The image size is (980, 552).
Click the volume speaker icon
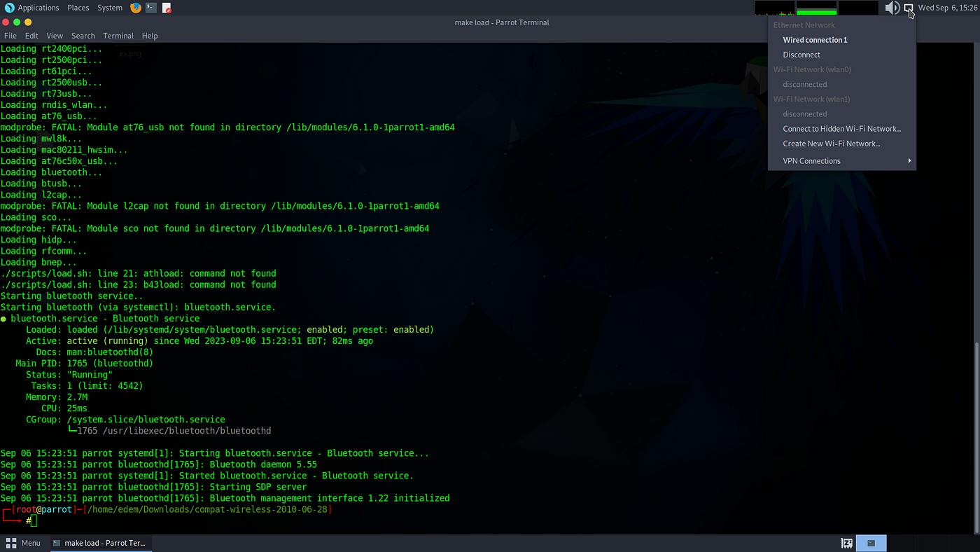tap(892, 8)
